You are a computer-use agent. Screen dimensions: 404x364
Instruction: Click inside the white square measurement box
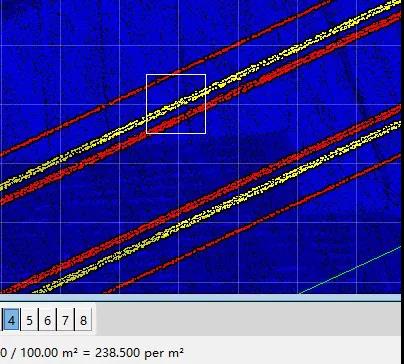tap(176, 104)
